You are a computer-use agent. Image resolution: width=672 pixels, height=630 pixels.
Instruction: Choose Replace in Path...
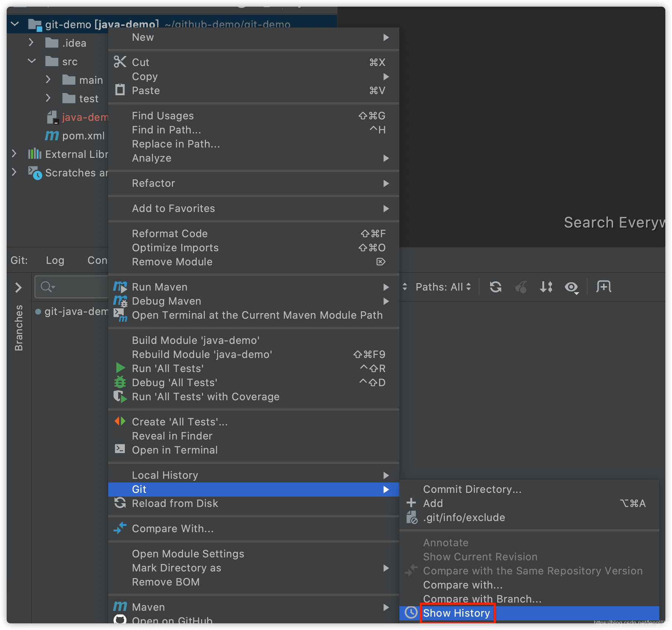(254, 144)
